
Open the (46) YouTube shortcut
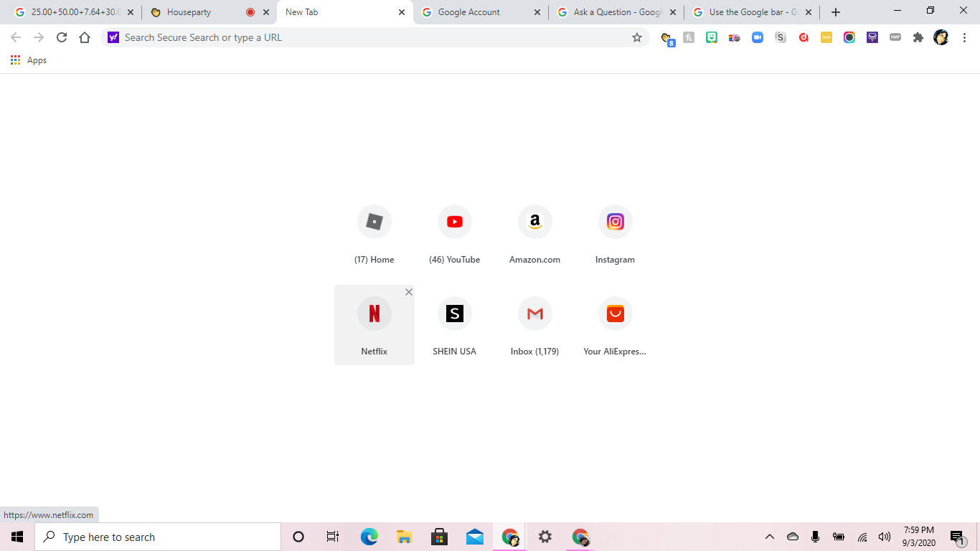pos(455,235)
